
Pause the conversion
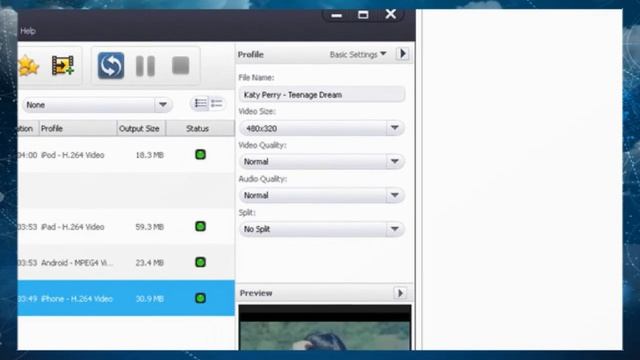[145, 66]
